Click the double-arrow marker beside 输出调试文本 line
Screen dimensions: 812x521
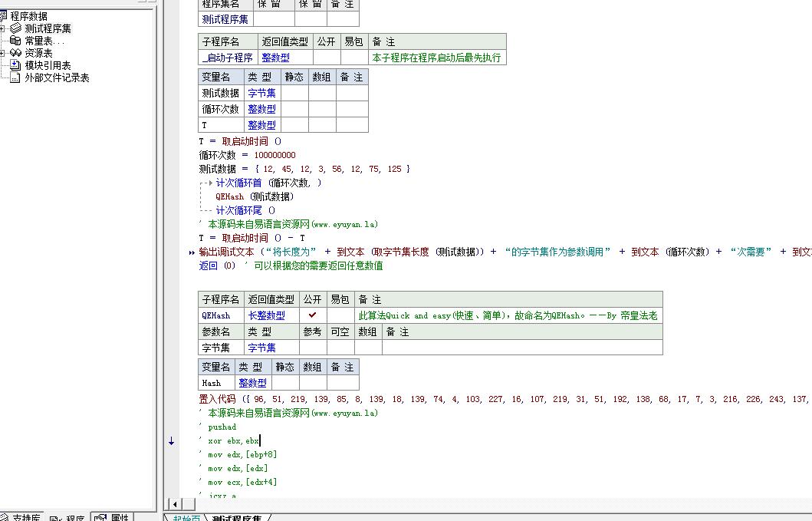(192, 252)
